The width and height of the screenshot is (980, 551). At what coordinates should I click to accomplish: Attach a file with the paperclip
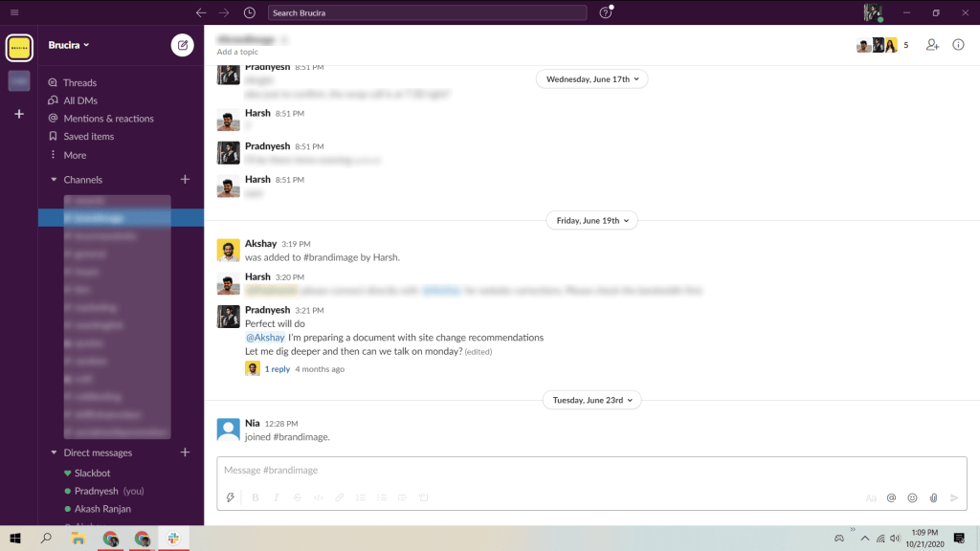pos(934,497)
